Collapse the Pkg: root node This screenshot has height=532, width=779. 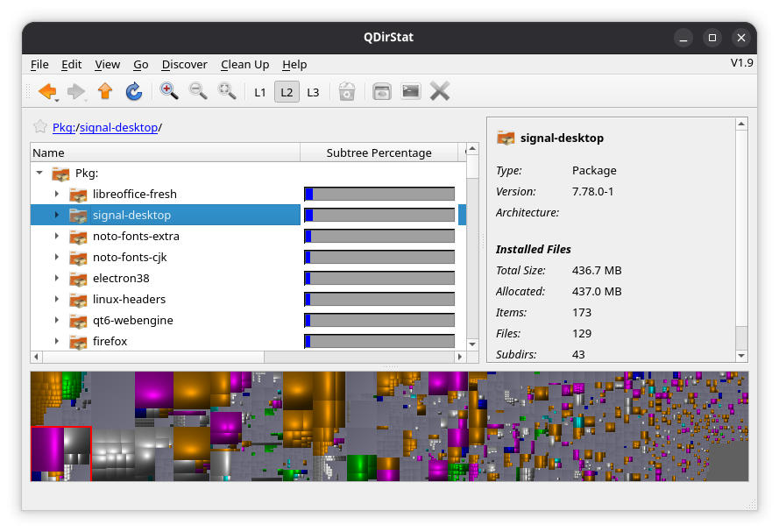(39, 173)
